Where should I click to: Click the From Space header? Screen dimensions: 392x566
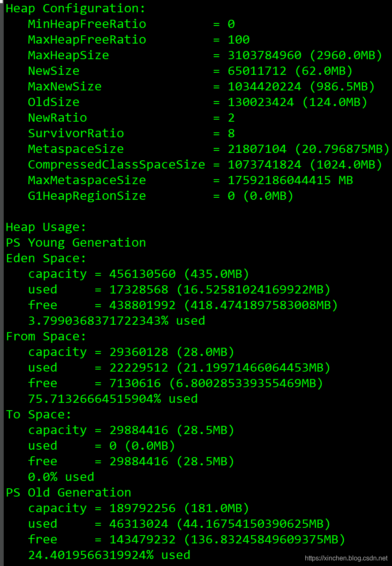(x=46, y=337)
